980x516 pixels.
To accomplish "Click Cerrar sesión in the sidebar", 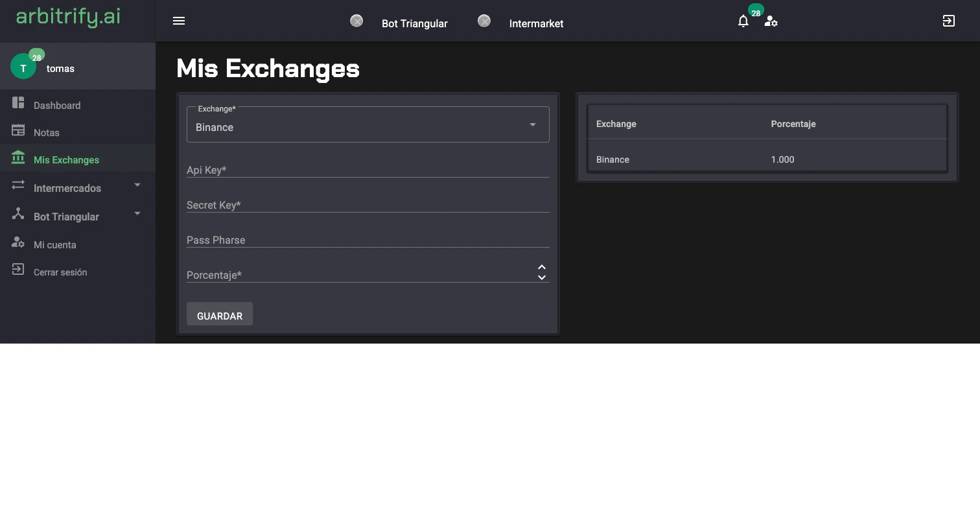I will (x=60, y=272).
